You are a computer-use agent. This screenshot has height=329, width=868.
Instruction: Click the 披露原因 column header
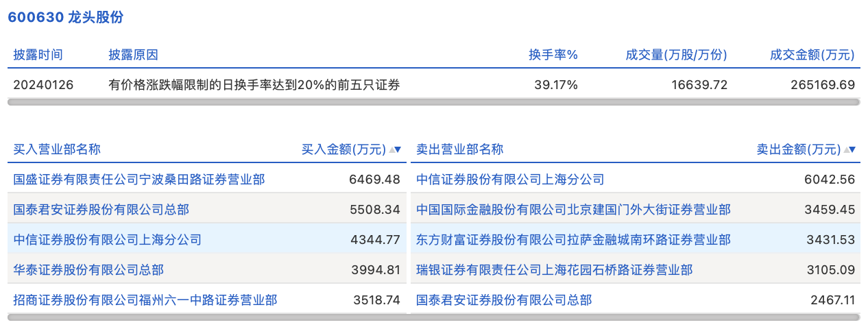click(x=133, y=55)
